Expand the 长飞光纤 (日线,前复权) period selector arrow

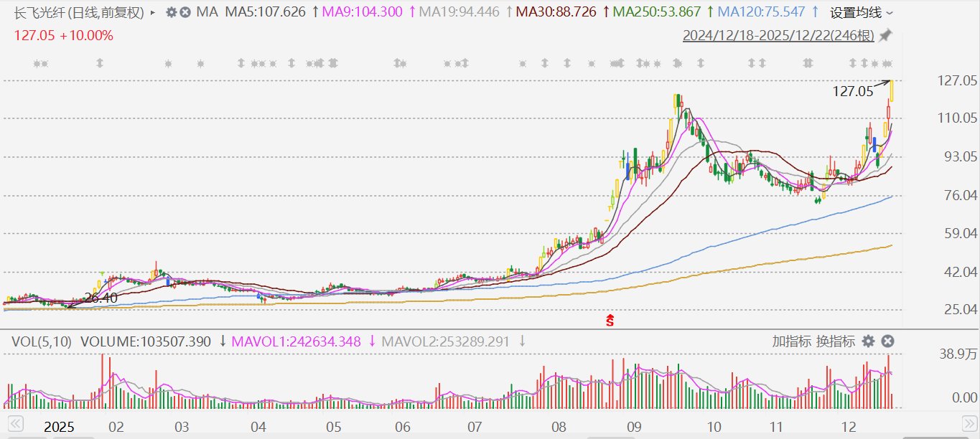[152, 13]
